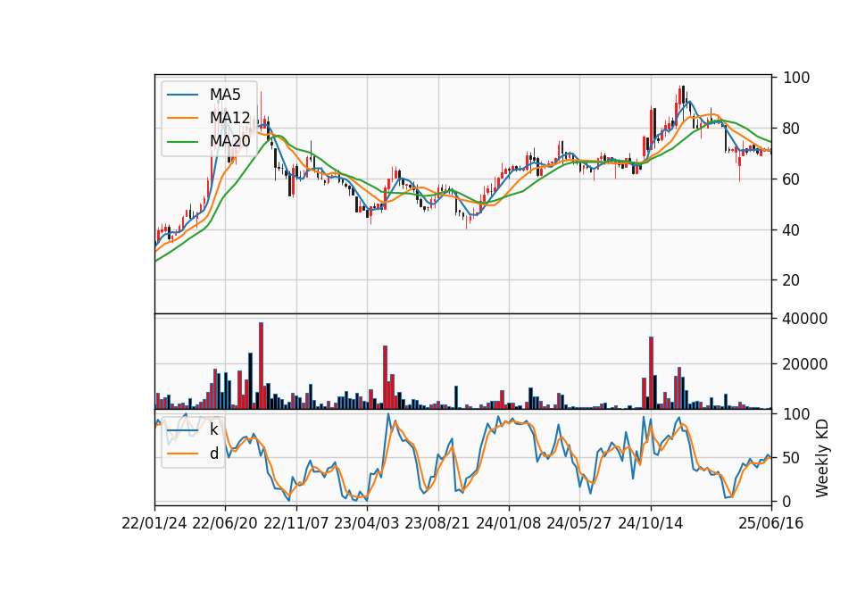Click the KD axis 50 tick

coord(791,458)
